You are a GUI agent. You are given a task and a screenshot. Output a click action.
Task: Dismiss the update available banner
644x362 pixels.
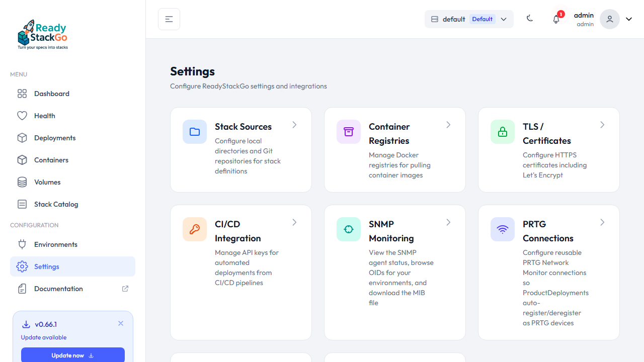click(121, 323)
